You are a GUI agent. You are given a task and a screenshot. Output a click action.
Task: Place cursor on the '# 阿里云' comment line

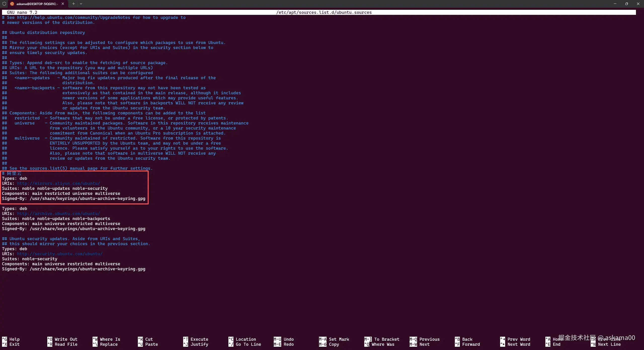12,173
